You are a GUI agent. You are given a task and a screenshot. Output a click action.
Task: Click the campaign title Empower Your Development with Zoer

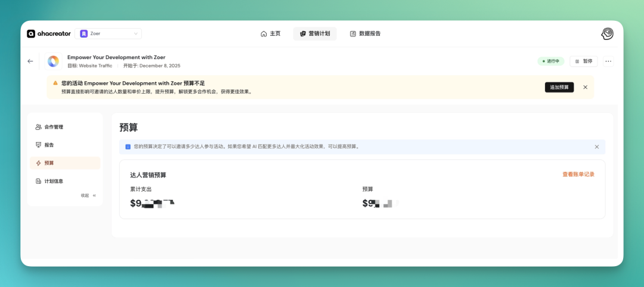[x=116, y=57]
